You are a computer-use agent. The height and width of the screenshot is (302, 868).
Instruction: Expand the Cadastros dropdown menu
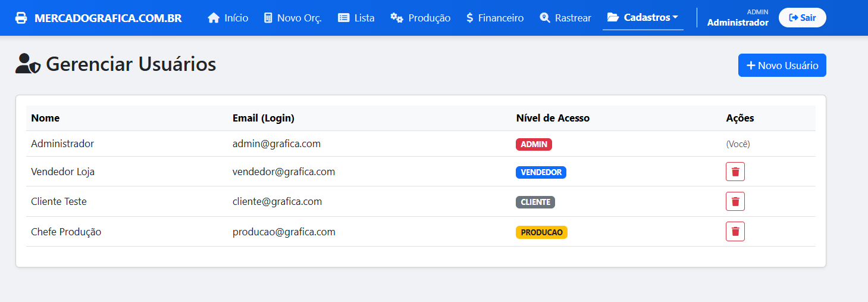pyautogui.click(x=643, y=18)
